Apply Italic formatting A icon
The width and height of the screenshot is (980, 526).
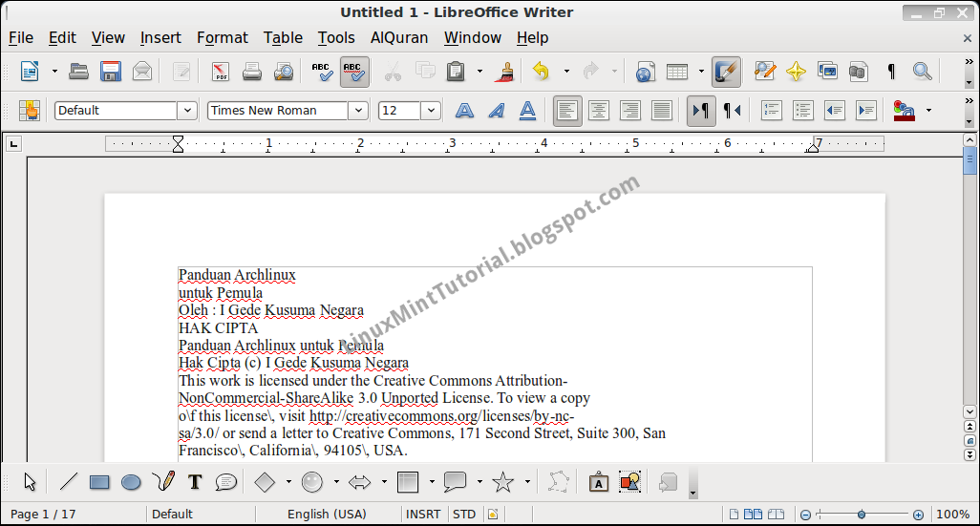pyautogui.click(x=497, y=111)
